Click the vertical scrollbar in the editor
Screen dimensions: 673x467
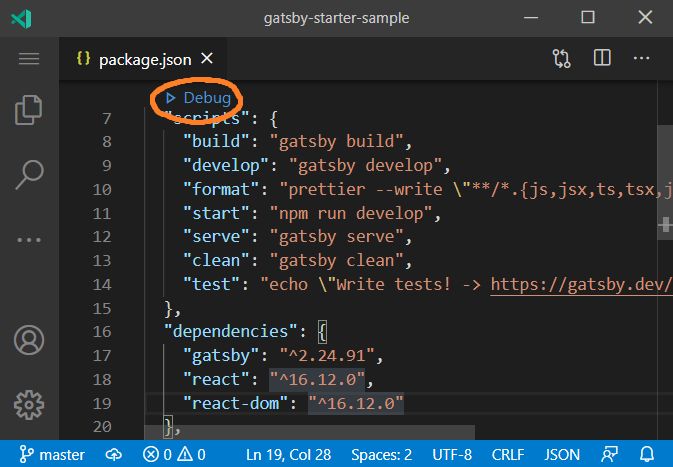(x=665, y=182)
